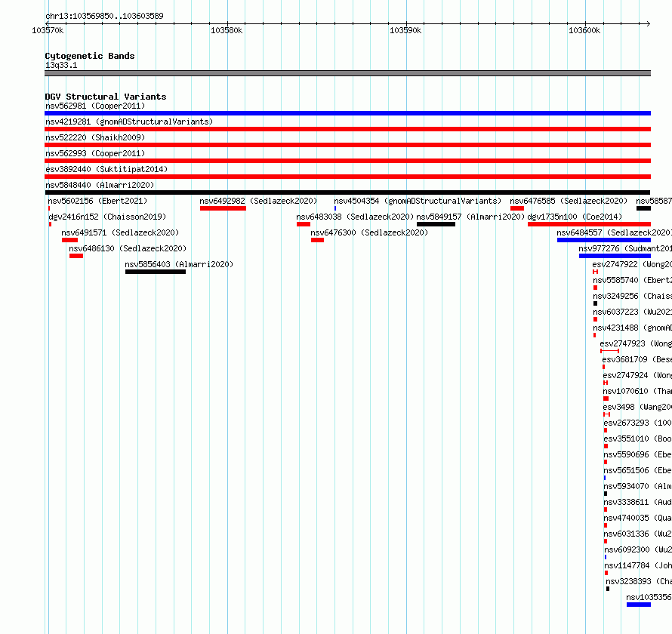Select nsv6491571 (Sedlazeck2020) label
The height and width of the screenshot is (634, 672).
coord(120,232)
